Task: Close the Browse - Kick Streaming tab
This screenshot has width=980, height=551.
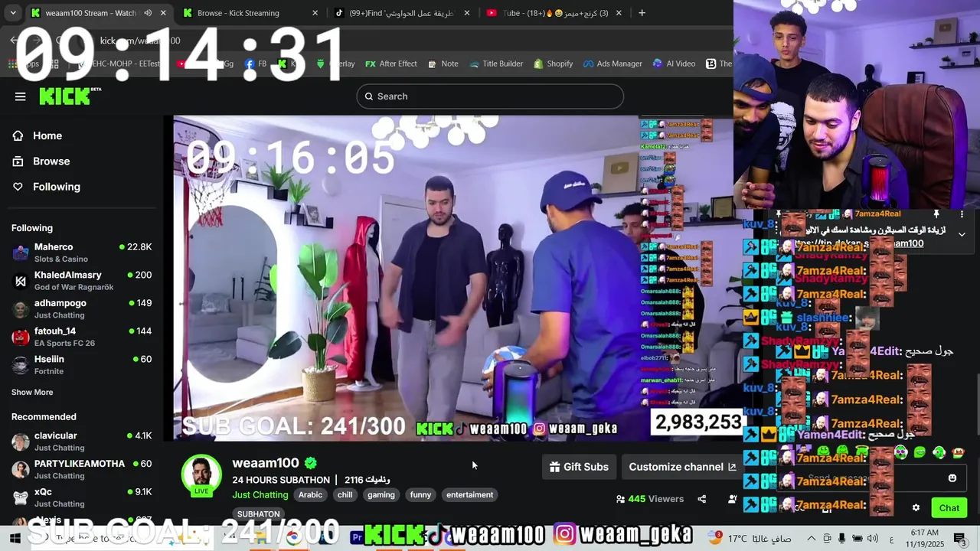Action: [315, 13]
